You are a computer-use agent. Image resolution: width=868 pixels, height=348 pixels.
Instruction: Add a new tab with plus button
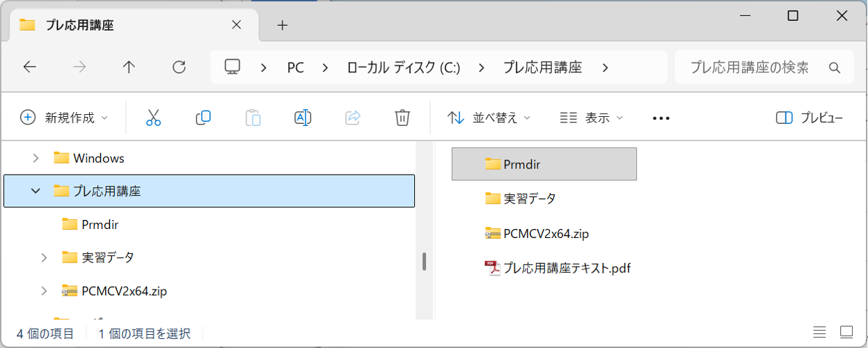(x=282, y=25)
